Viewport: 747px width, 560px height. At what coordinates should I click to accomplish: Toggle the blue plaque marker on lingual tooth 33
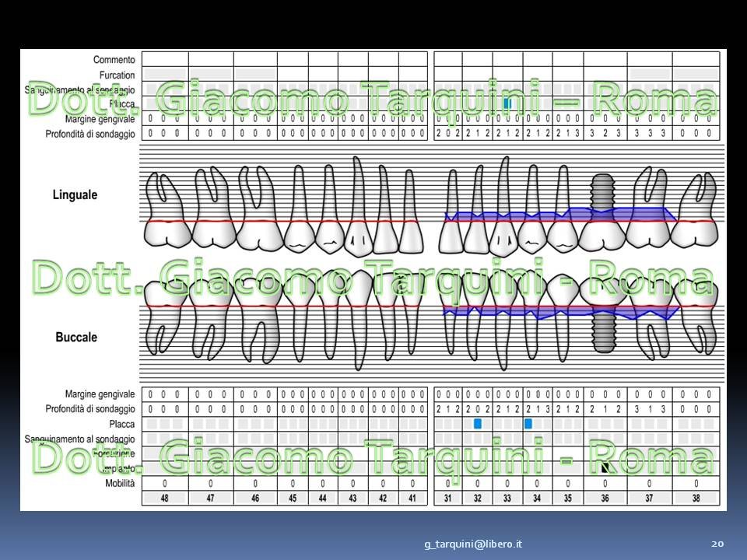click(507, 103)
